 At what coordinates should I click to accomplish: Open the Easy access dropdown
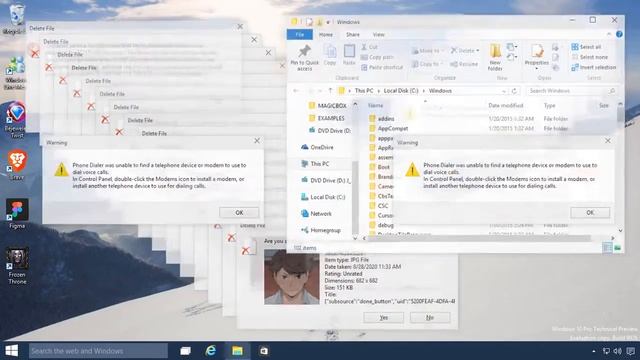(512, 58)
